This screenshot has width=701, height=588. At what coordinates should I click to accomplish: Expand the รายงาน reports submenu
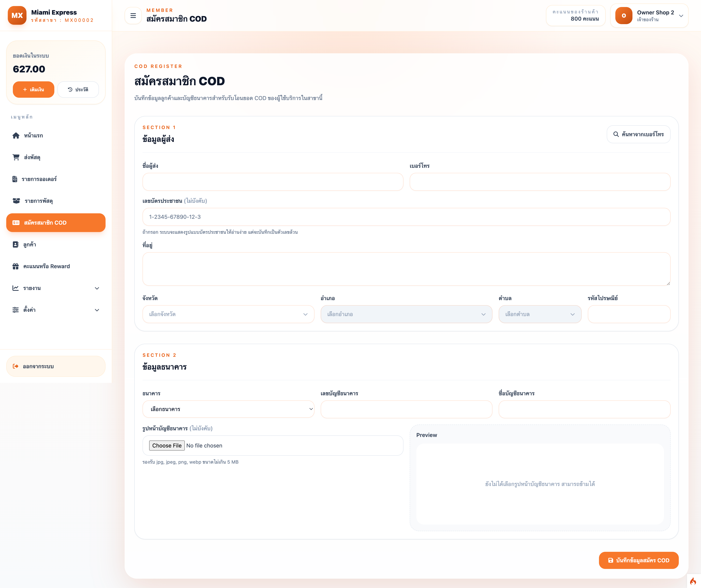(55, 288)
